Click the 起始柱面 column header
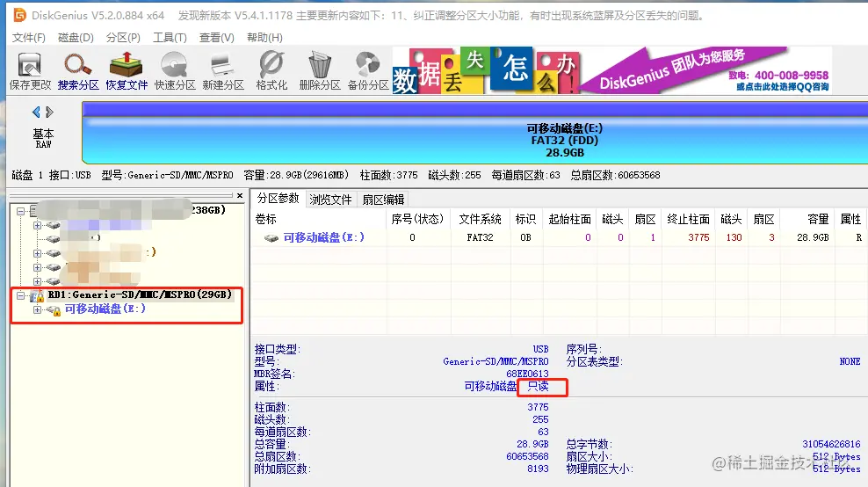Image resolution: width=868 pixels, height=487 pixels. click(x=569, y=220)
